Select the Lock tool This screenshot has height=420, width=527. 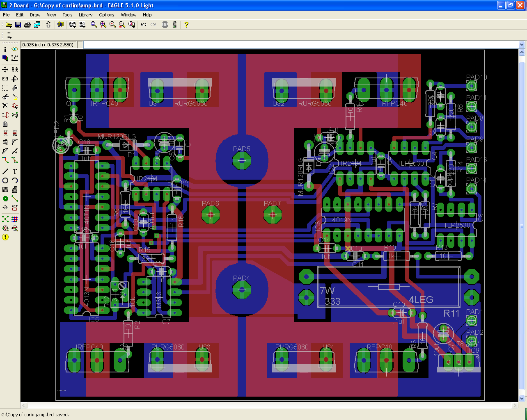5,124
